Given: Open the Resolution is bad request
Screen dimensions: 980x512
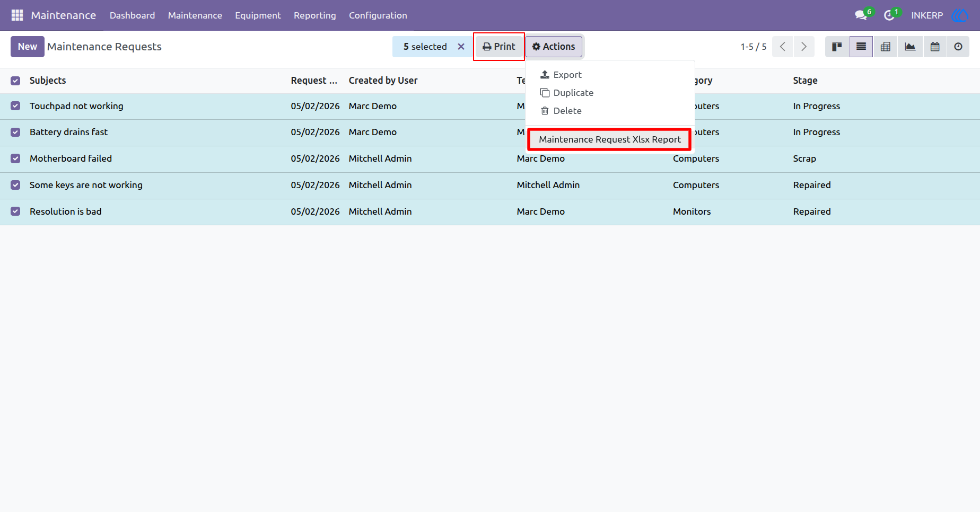Looking at the screenshot, I should (x=66, y=211).
